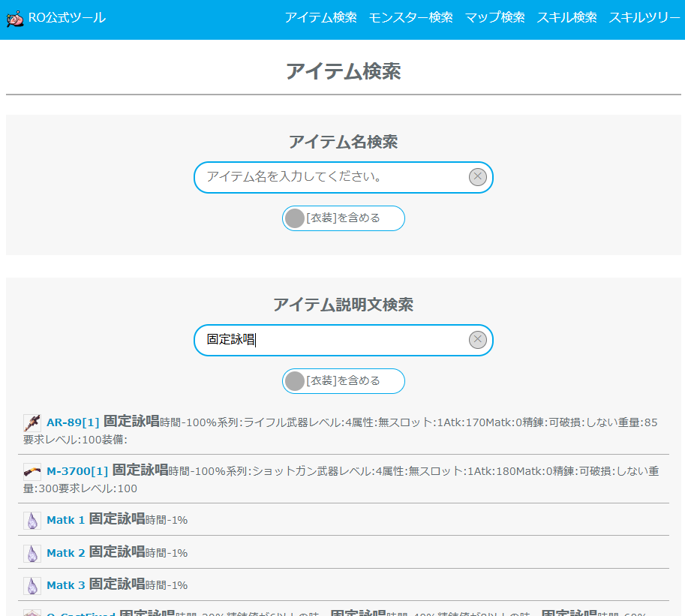Navigate to スキル検索 page
The width and height of the screenshot is (685, 616).
(x=566, y=17)
